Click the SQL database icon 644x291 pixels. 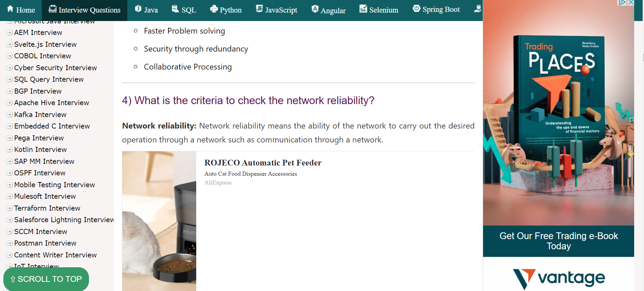(175, 9)
